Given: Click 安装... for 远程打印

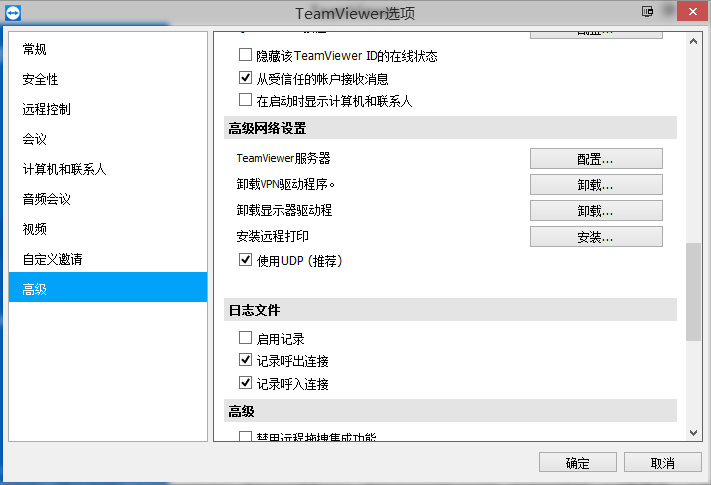Looking at the screenshot, I should (596, 237).
